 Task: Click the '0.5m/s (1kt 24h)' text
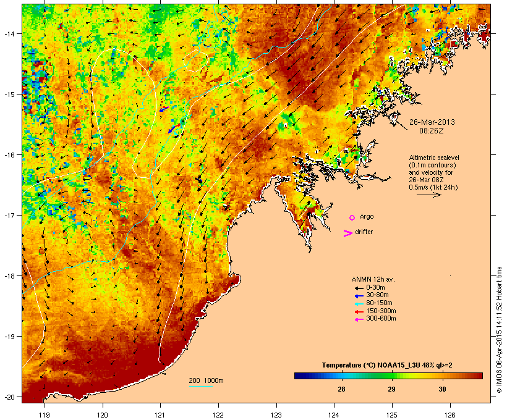[x=433, y=187]
